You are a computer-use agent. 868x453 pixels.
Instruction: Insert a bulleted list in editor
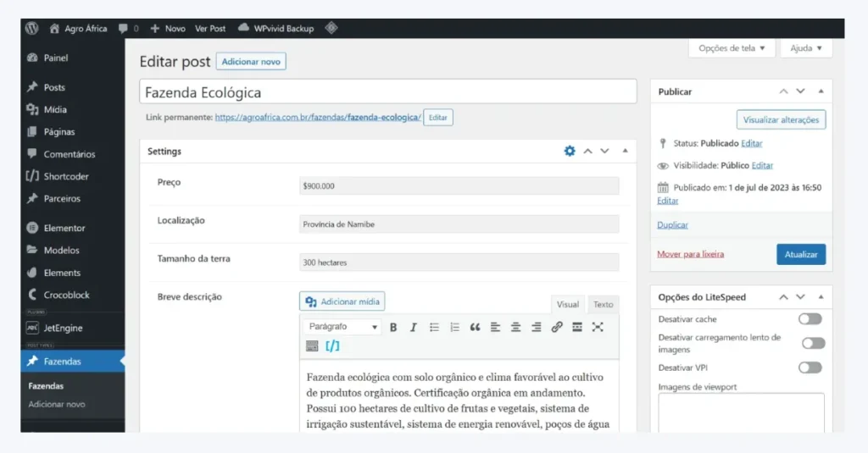click(x=434, y=327)
